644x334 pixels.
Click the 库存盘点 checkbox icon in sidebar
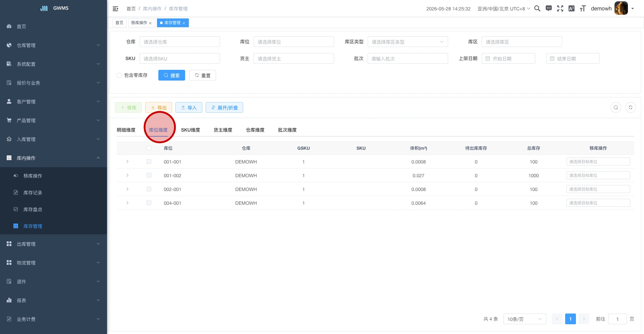pyautogui.click(x=16, y=209)
